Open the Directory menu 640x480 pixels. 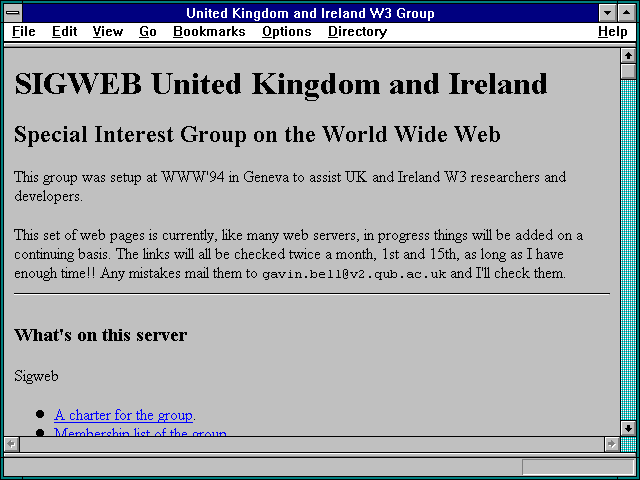pyautogui.click(x=358, y=31)
